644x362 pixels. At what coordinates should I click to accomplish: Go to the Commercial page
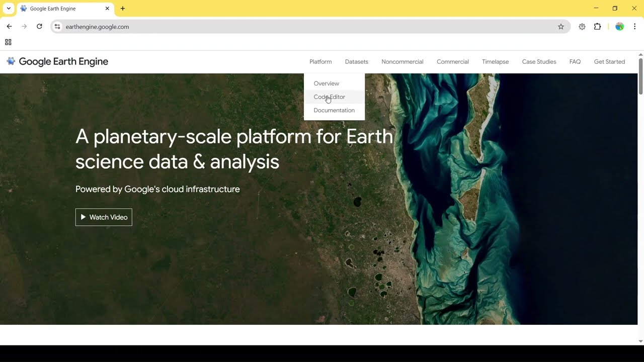[x=453, y=62]
